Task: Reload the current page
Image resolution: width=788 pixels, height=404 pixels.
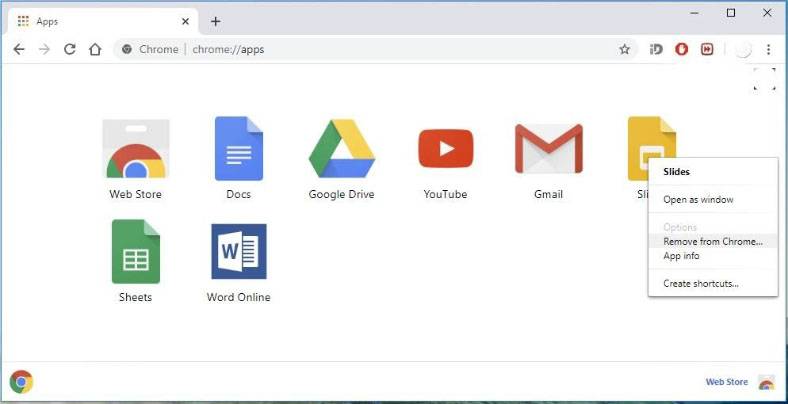Action: [x=70, y=49]
